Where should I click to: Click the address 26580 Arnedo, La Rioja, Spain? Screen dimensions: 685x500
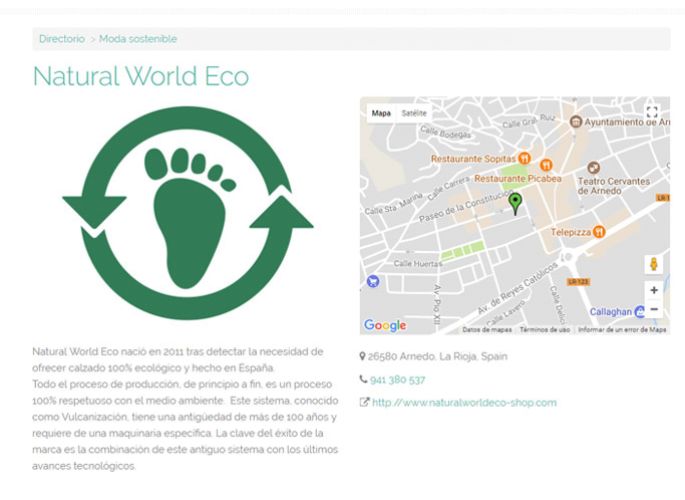(x=437, y=356)
